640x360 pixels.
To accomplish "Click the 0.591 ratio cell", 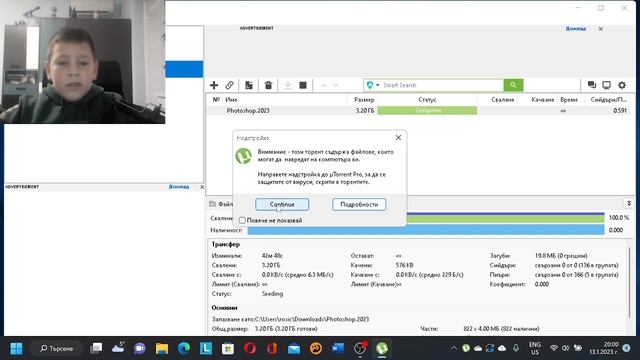I will [620, 111].
